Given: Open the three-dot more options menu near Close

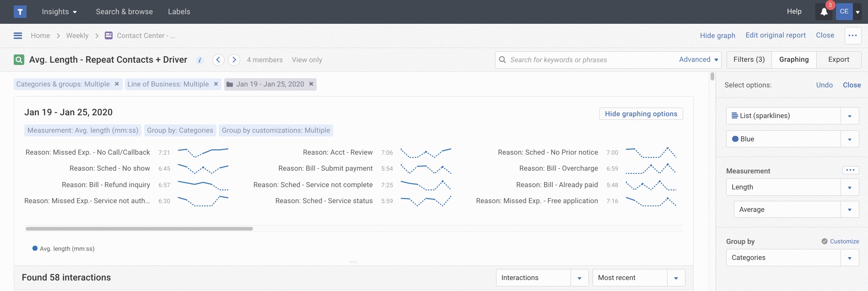Looking at the screenshot, I should tap(852, 35).
